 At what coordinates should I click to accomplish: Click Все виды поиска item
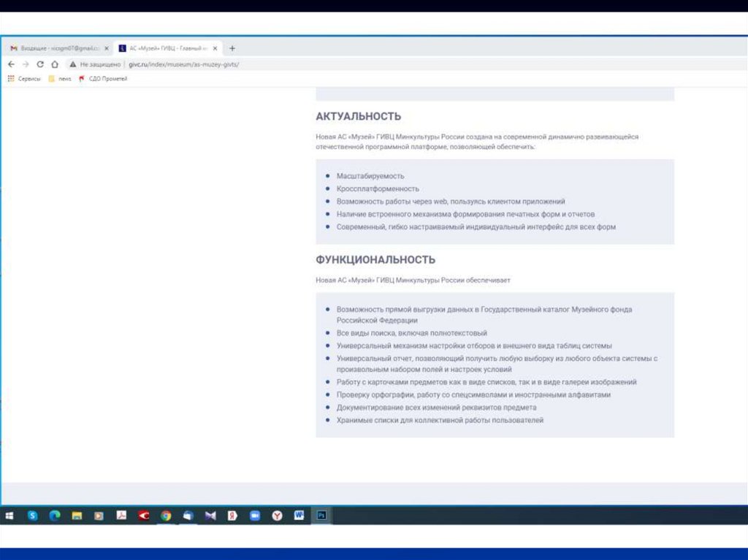coord(412,333)
